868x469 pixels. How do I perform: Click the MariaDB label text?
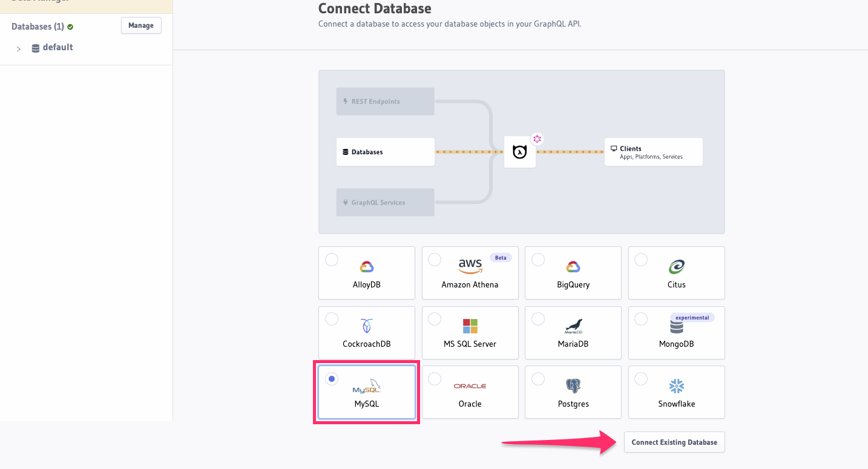click(x=573, y=344)
